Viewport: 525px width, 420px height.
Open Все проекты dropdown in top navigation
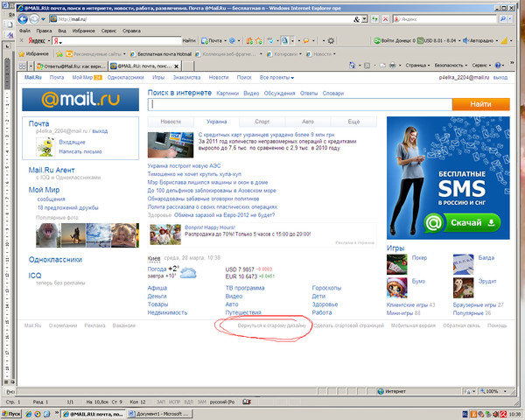pos(276,77)
